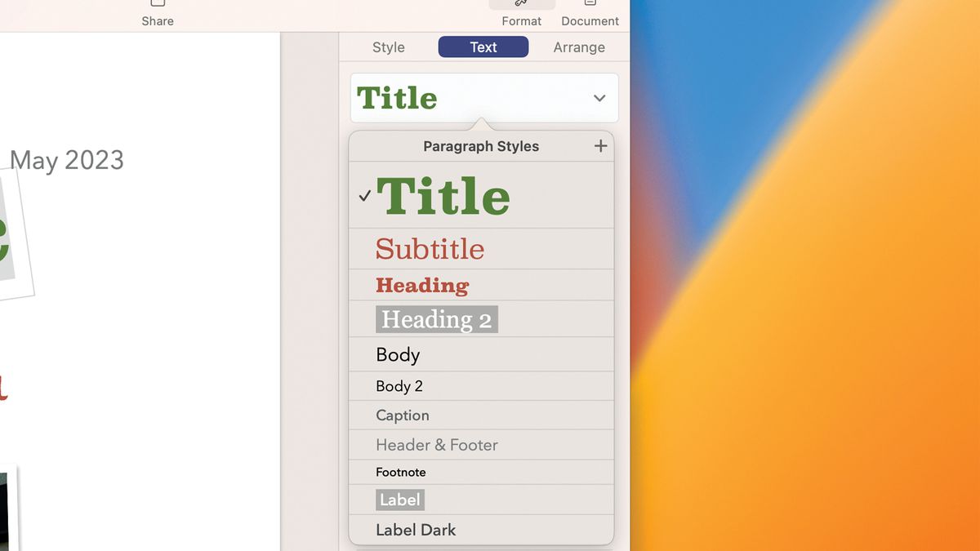This screenshot has width=980, height=551.
Task: Switch to the Arrange tab
Action: (x=579, y=47)
